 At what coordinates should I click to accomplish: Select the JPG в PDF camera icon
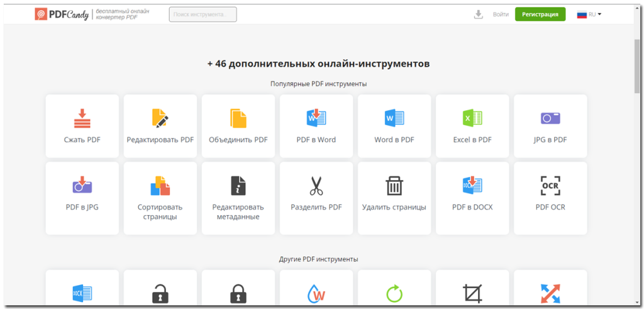pos(550,118)
